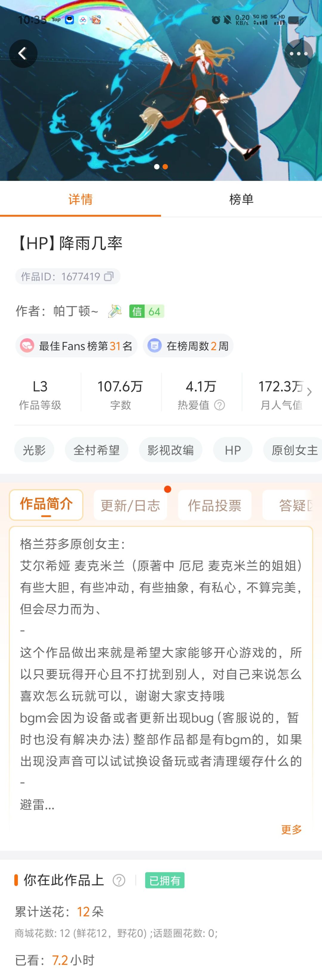The image size is (322, 980).
Task: Open the 最佳Fans榜 ranking chip
Action: (76, 345)
